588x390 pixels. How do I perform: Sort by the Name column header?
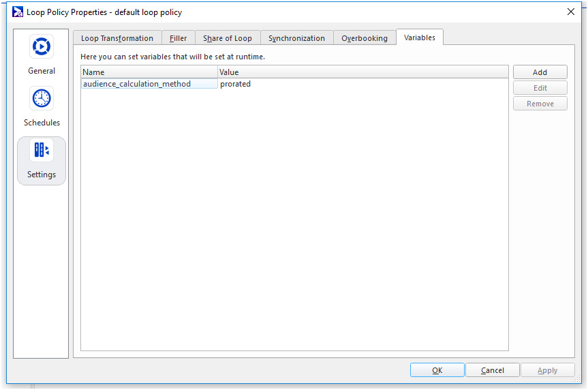pyautogui.click(x=149, y=72)
